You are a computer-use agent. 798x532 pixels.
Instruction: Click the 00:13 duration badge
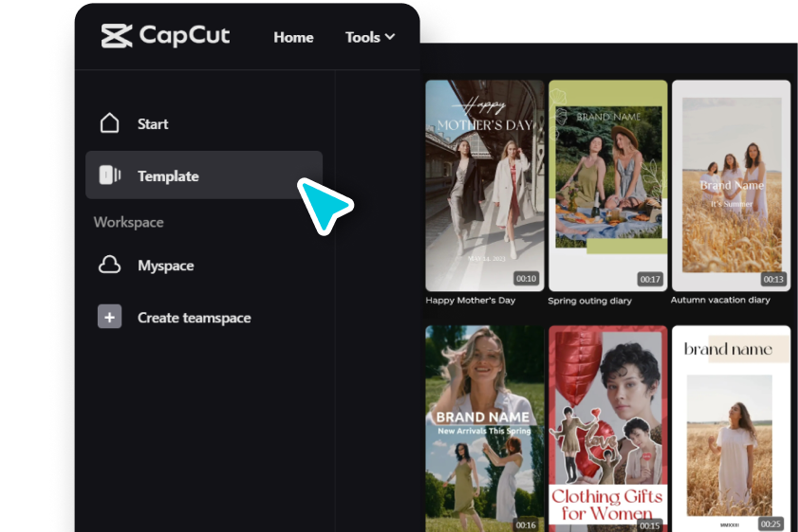(773, 279)
